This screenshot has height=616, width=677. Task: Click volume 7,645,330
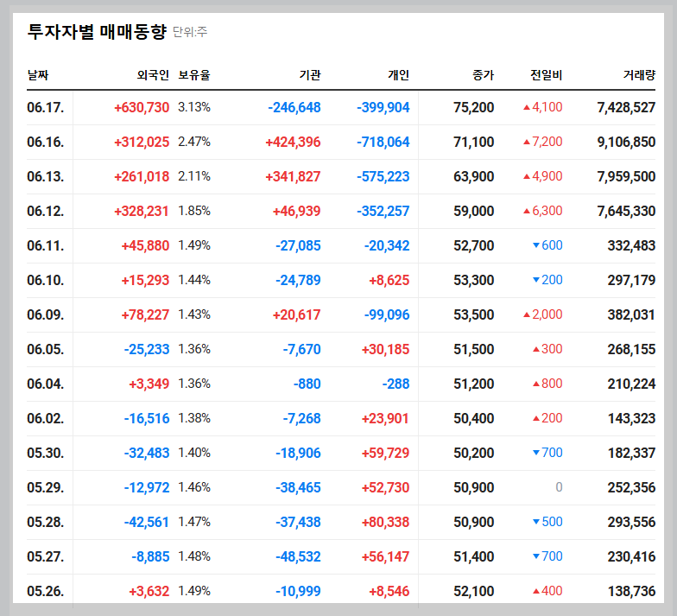point(626,211)
